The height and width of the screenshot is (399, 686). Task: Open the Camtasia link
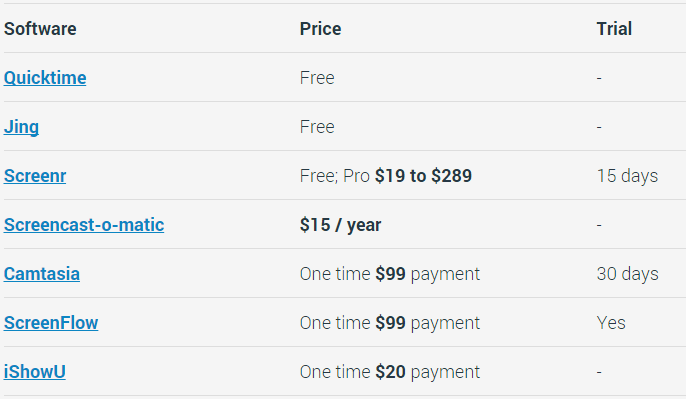(x=42, y=274)
